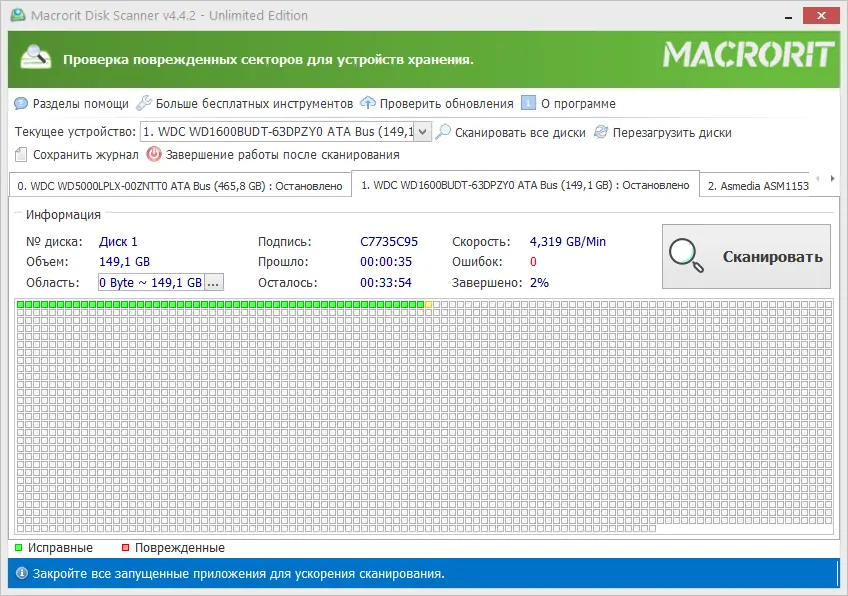848x596 pixels.
Task: Minimize the Macrorit Disk Scanner window
Action: tap(789, 16)
